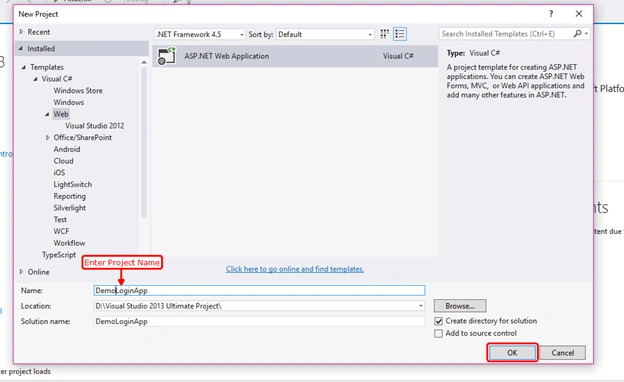Open the dialog help question mark

tap(551, 14)
